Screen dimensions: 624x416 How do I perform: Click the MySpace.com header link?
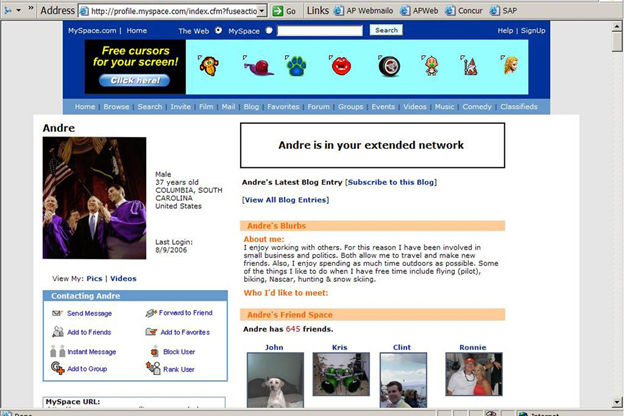[x=92, y=31]
